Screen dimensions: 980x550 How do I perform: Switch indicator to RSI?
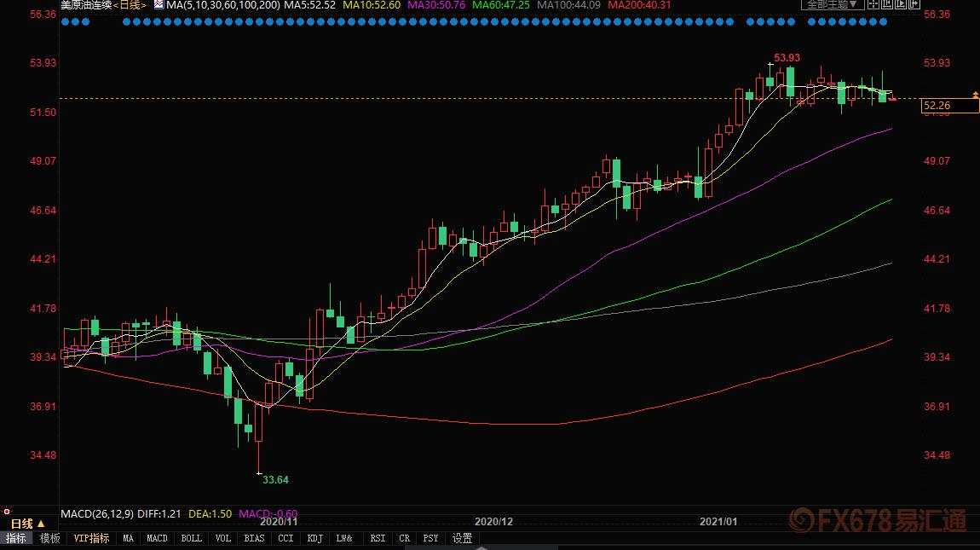pyautogui.click(x=378, y=538)
